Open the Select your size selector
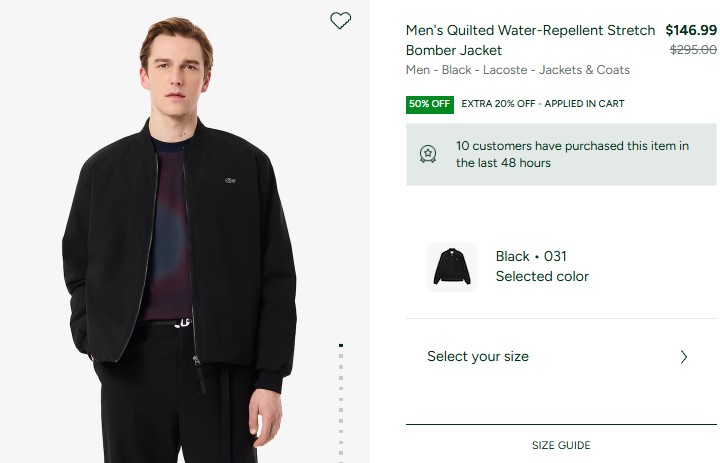720x463 pixels. coord(561,357)
